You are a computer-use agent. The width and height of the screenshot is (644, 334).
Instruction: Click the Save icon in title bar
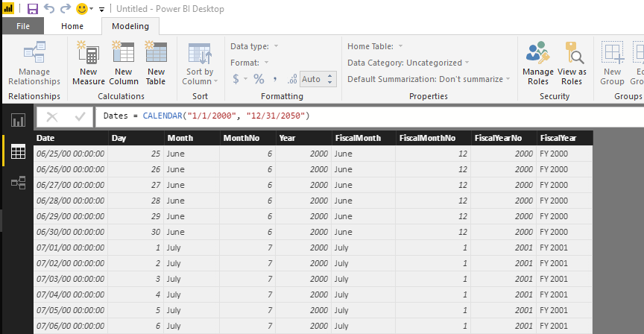coord(33,9)
